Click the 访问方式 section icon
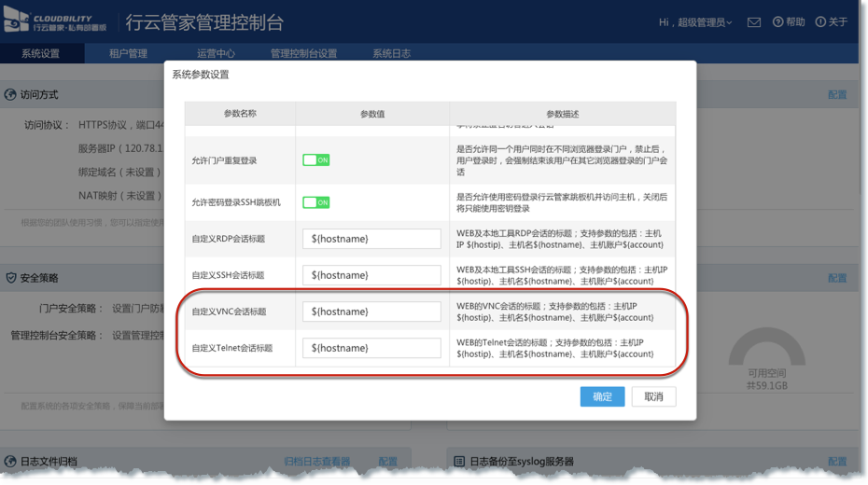 tap(10, 95)
